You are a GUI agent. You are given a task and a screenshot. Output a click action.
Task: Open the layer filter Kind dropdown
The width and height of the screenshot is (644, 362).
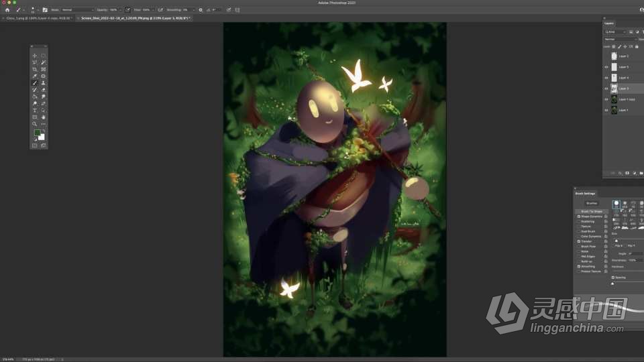coord(615,32)
